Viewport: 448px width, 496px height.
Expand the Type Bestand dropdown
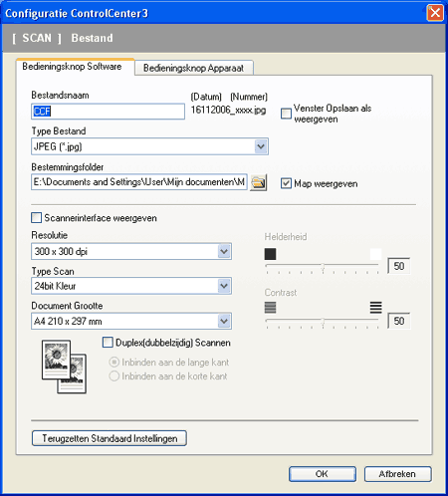[x=261, y=146]
